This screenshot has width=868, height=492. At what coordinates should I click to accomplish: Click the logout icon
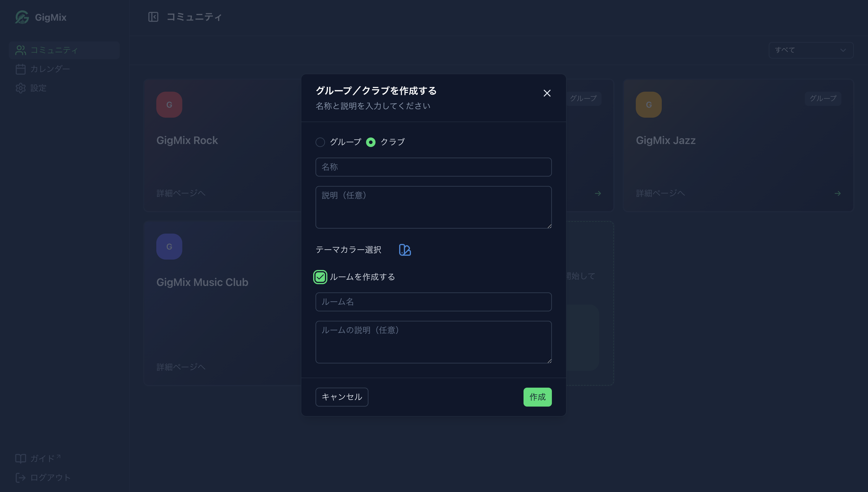click(x=21, y=478)
